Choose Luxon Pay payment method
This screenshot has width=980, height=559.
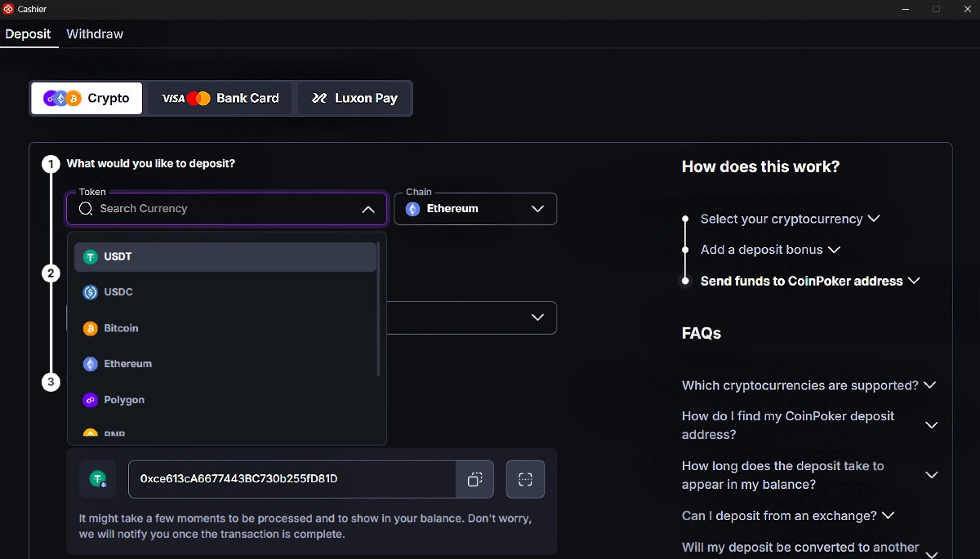[354, 98]
